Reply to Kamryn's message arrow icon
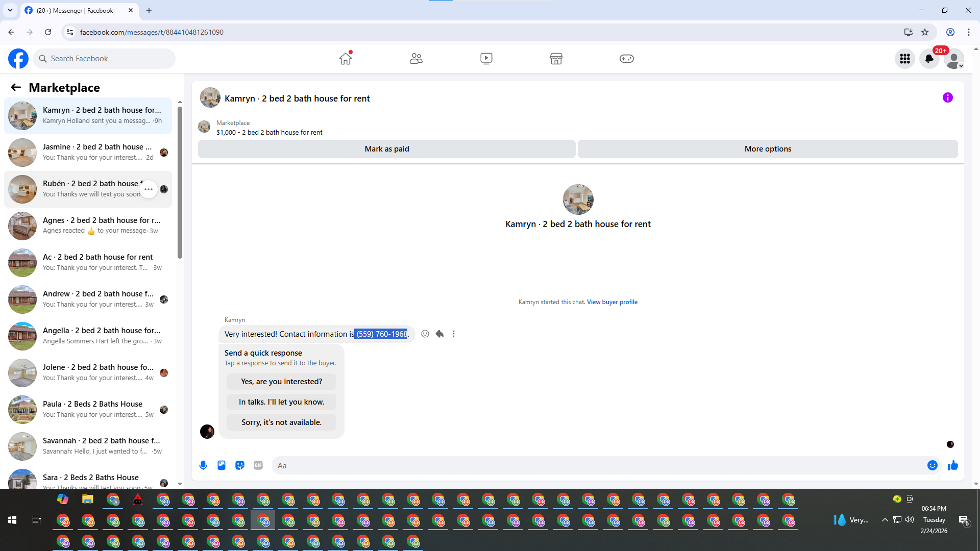The height and width of the screenshot is (551, 980). (x=439, y=334)
